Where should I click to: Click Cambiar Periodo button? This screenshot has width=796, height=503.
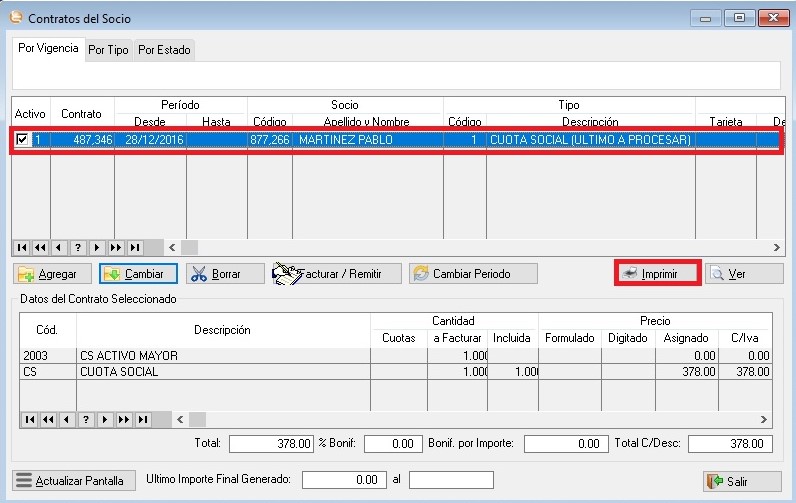[472, 274]
